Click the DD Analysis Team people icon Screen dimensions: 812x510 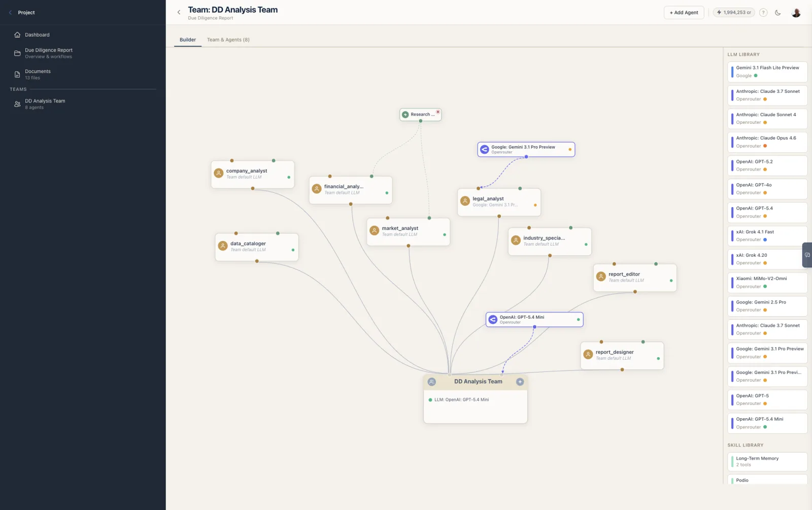(17, 104)
